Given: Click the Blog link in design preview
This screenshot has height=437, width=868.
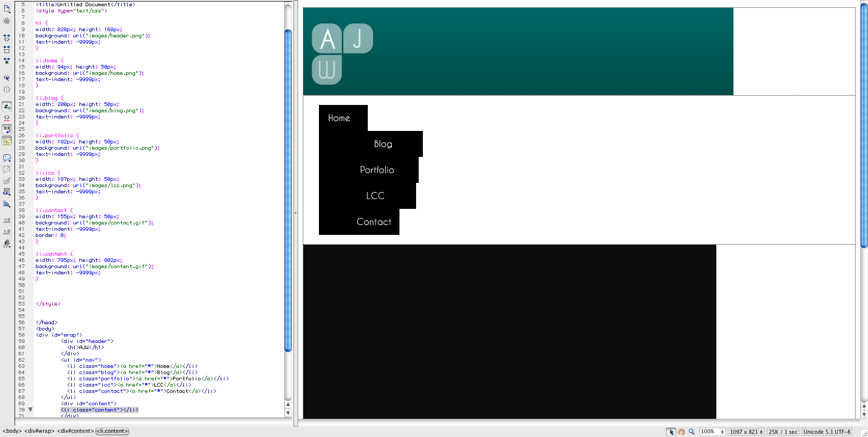Looking at the screenshot, I should [x=383, y=144].
